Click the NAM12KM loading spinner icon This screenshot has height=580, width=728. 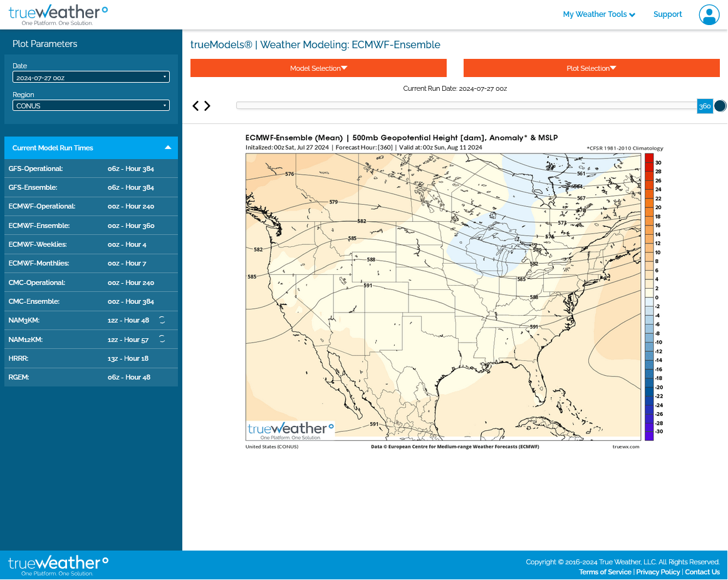tap(162, 339)
